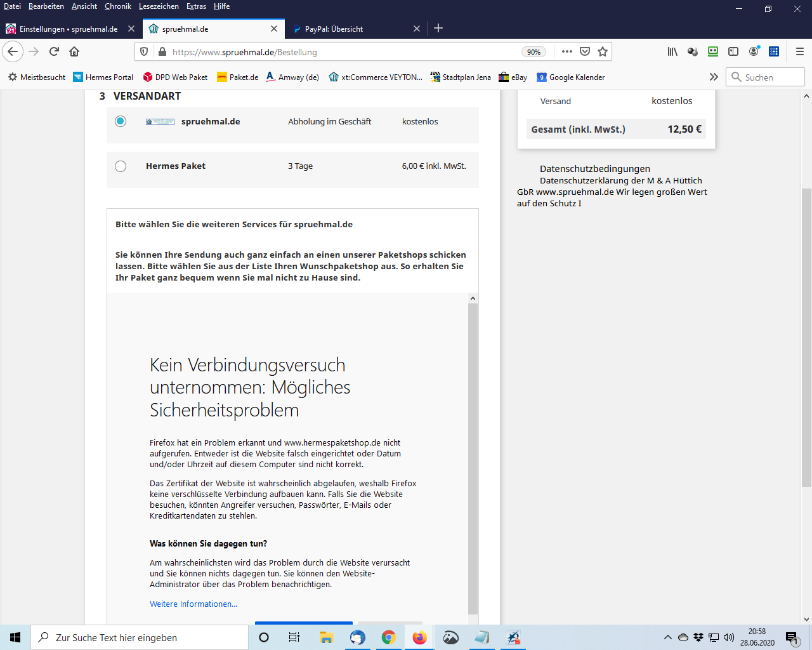Open the Chronik menu
The width and height of the screenshot is (812, 650).
[x=118, y=6]
